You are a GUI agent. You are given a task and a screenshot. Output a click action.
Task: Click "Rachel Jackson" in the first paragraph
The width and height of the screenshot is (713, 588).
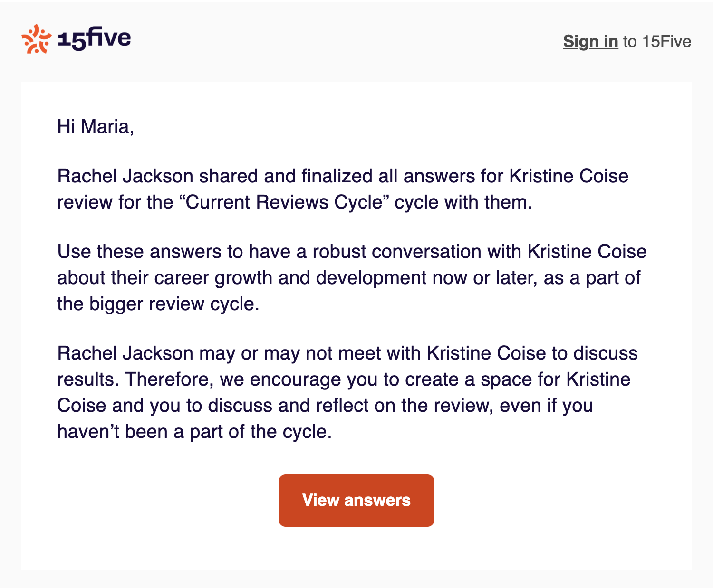click(125, 176)
